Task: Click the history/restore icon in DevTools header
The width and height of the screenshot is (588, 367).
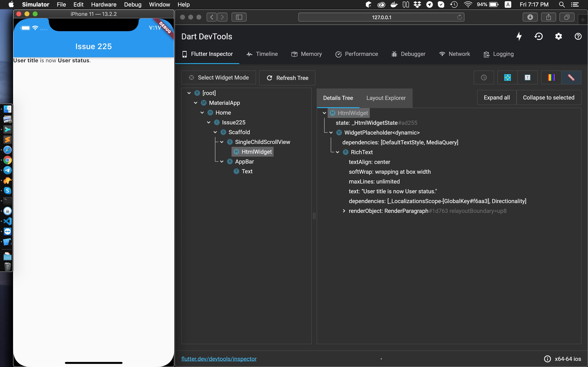Action: coord(539,36)
